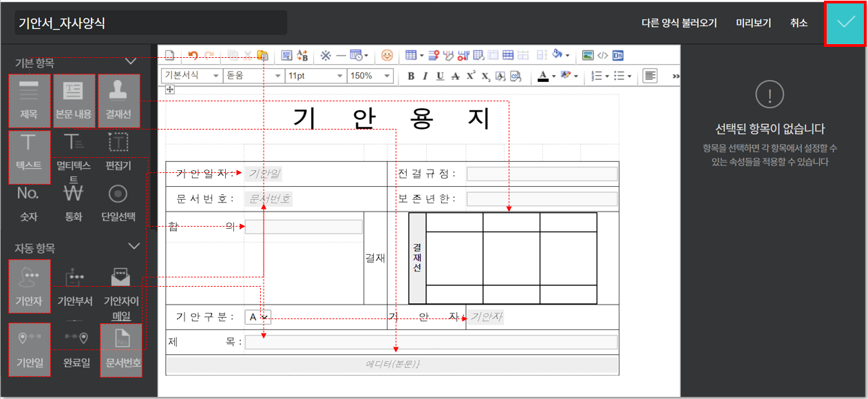This screenshot has width=868, height=399.
Task: Open the 미리보기 preview
Action: (x=753, y=23)
